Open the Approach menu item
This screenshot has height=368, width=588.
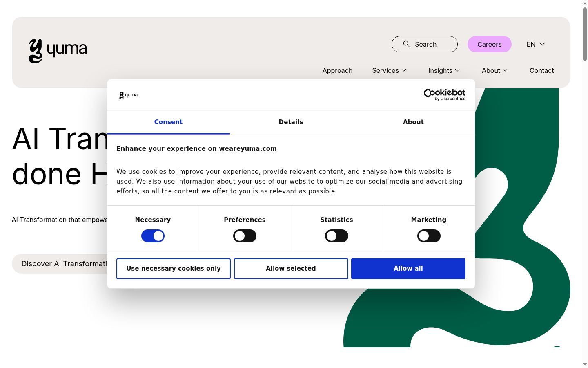[337, 70]
